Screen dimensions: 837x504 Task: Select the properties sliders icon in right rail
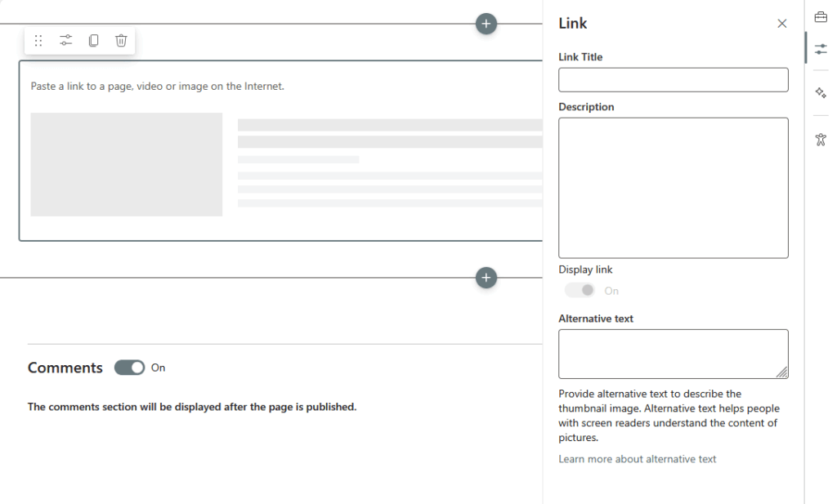coord(821,50)
